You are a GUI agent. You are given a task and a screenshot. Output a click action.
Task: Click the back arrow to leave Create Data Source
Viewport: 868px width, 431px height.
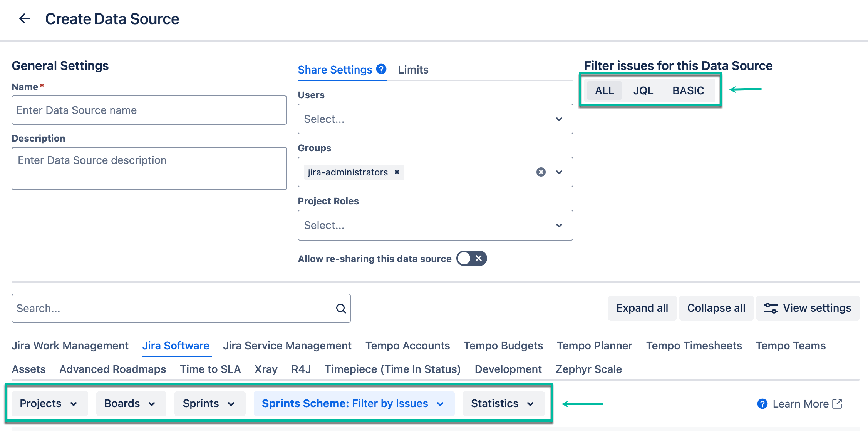coord(24,18)
